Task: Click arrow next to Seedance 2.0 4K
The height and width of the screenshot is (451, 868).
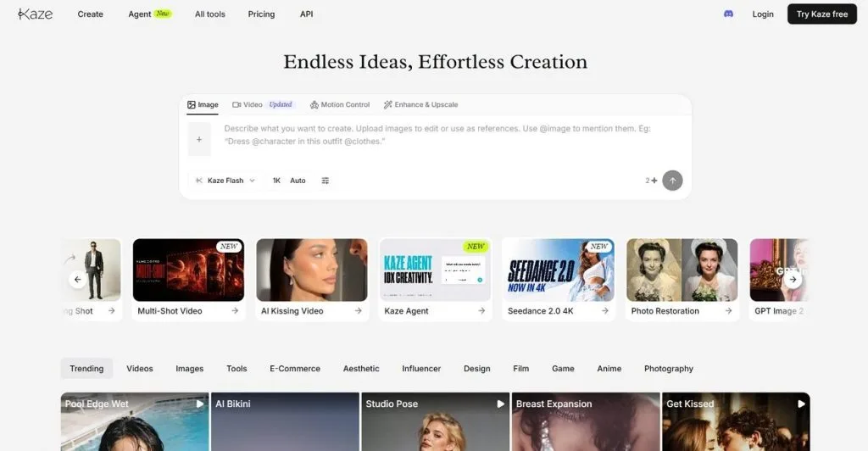Action: click(605, 311)
